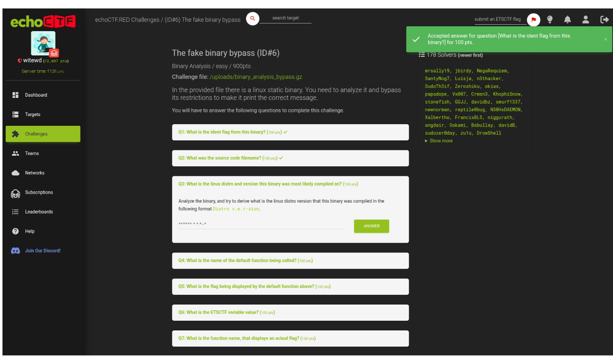
Task: Download the binary_analysis_bypass.gz challenge file
Action: [x=256, y=77]
